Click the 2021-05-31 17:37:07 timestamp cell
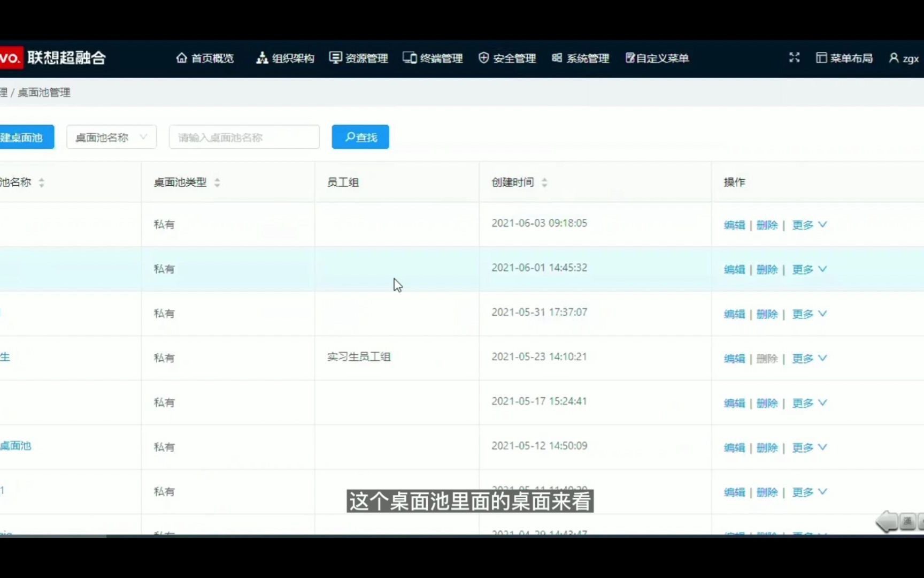 point(539,312)
